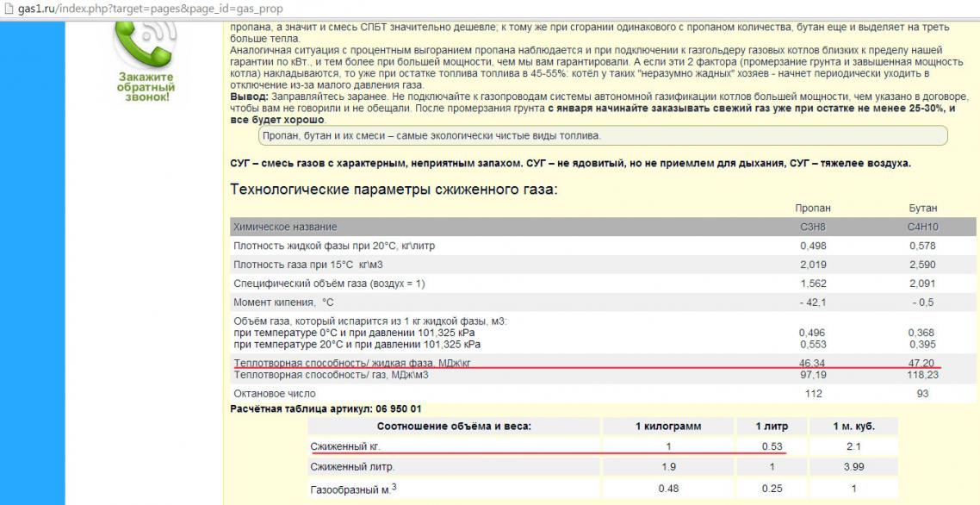Click the value 2,091
Viewport: 980px width, 505px height.
tap(922, 284)
